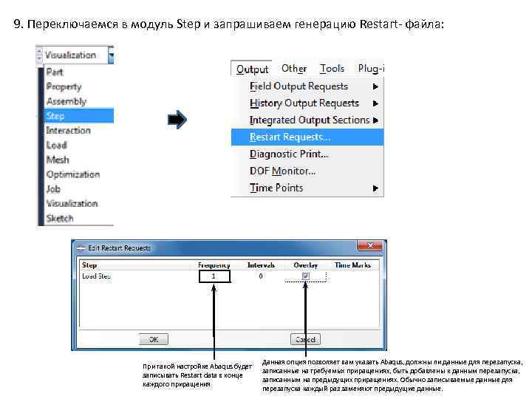
Task: Select the highlighted Step module
Action: [x=79, y=116]
